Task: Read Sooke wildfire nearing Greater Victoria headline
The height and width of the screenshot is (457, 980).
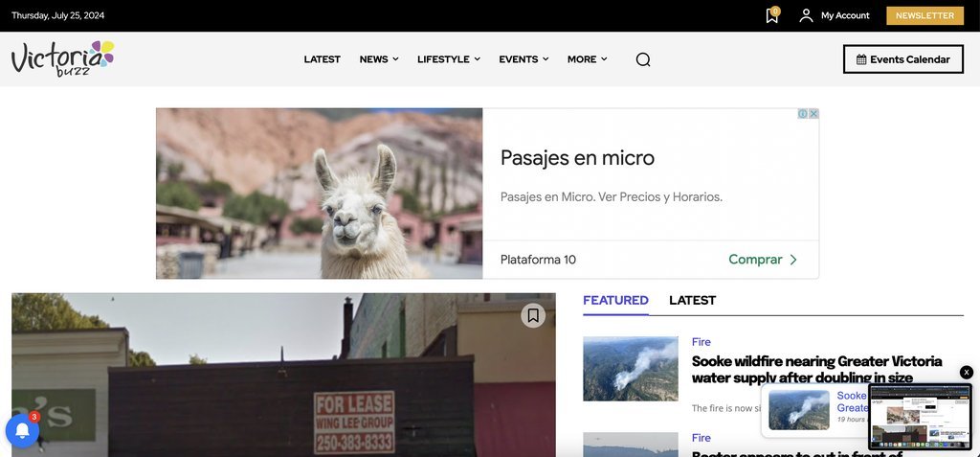Action: click(x=817, y=370)
